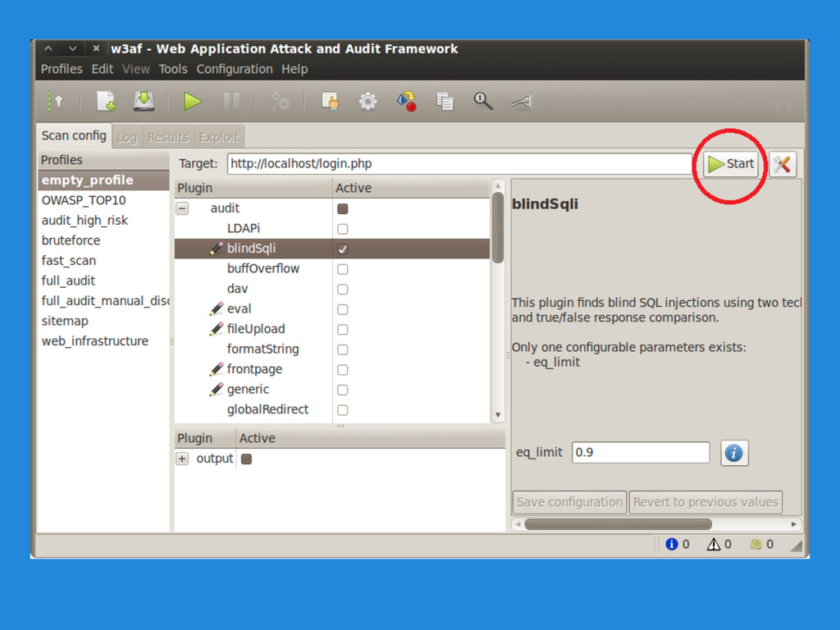This screenshot has height=630, width=840.
Task: Open the Wizards toolbar icon
Action: click(55, 101)
